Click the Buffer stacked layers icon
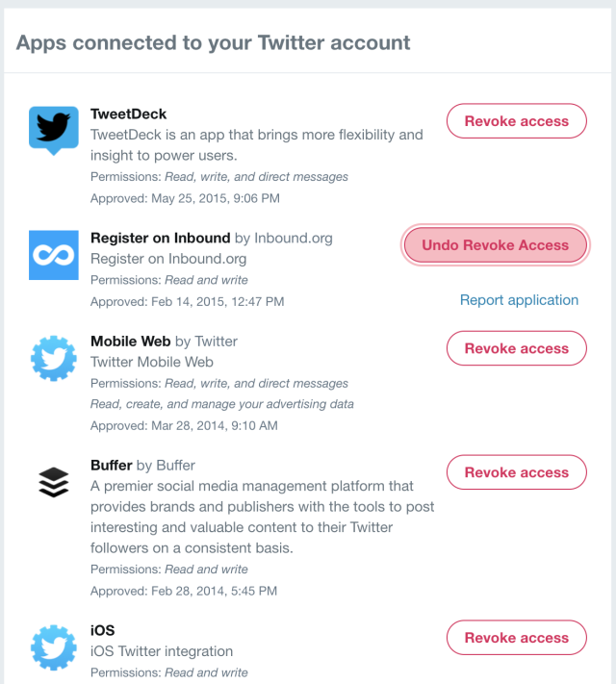Viewport: 616px width, 684px height. [54, 482]
